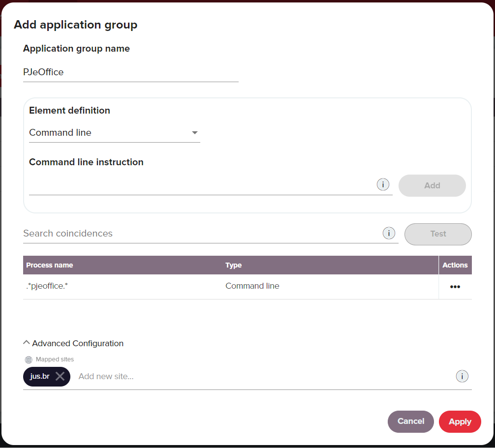The height and width of the screenshot is (448, 495).
Task: Click the Element definition heading
Action: click(x=69, y=111)
